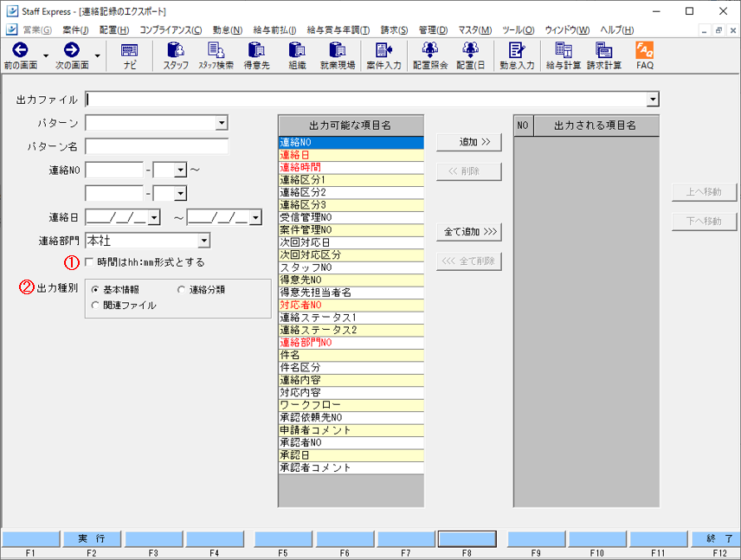
Task: Select 次回対応日 list row
Action: pos(351,242)
